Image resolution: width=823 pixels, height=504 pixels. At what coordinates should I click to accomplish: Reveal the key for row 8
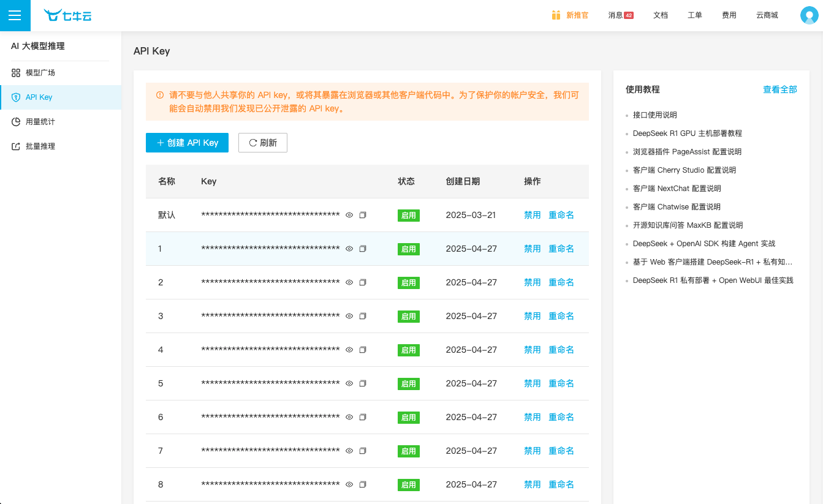pos(349,484)
